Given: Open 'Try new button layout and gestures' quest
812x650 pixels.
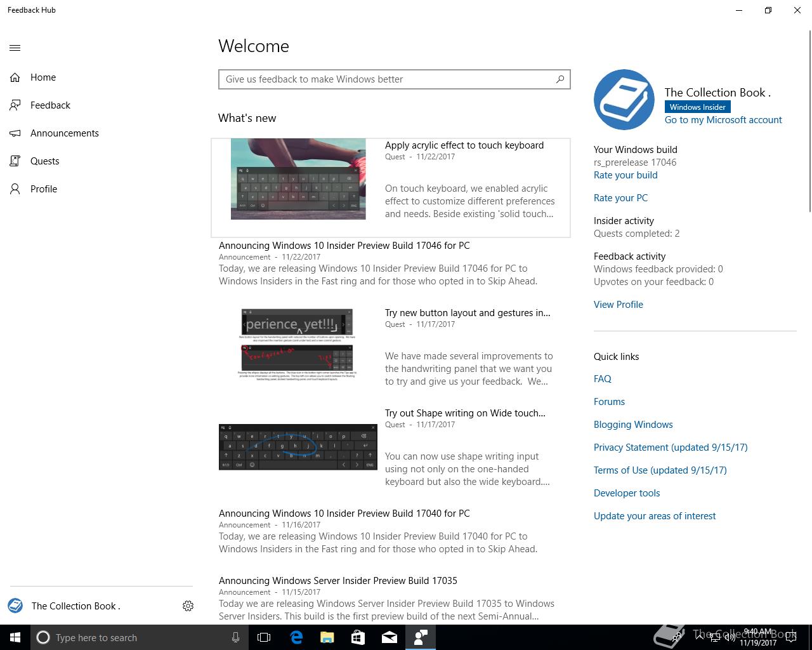Looking at the screenshot, I should (468, 313).
